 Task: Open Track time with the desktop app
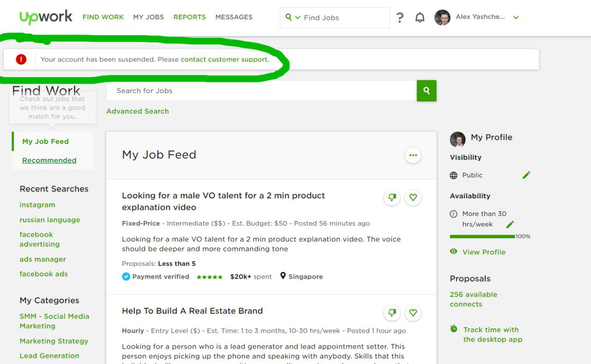493,334
